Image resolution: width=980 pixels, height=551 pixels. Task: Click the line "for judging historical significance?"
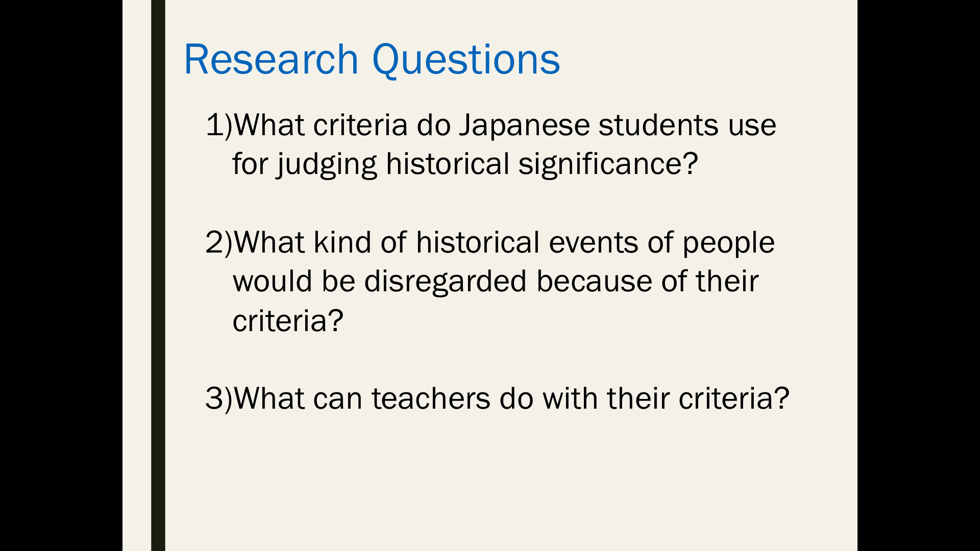pyautogui.click(x=465, y=165)
